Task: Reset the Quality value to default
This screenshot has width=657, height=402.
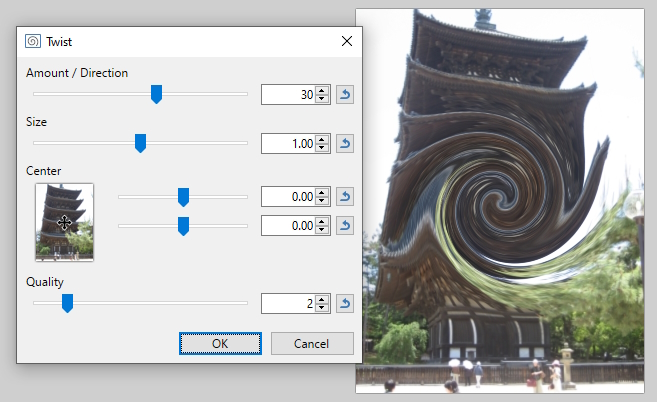Action: coord(345,303)
